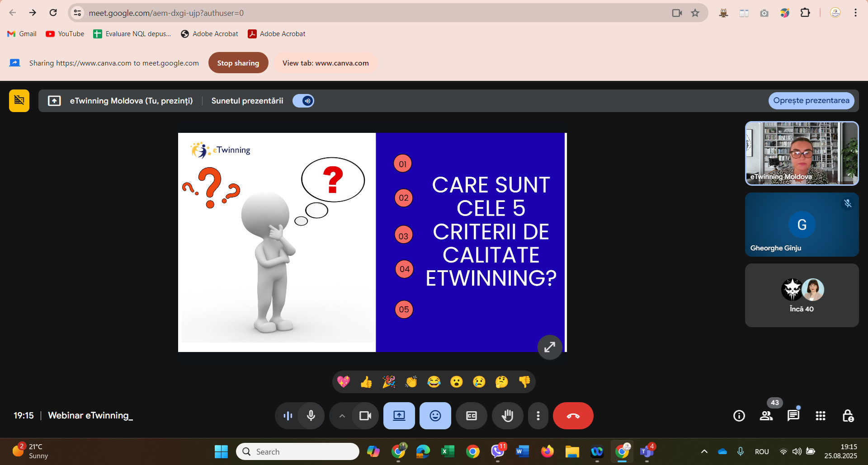Image resolution: width=868 pixels, height=465 pixels.
Task: Click the meeting details info icon
Action: click(739, 416)
